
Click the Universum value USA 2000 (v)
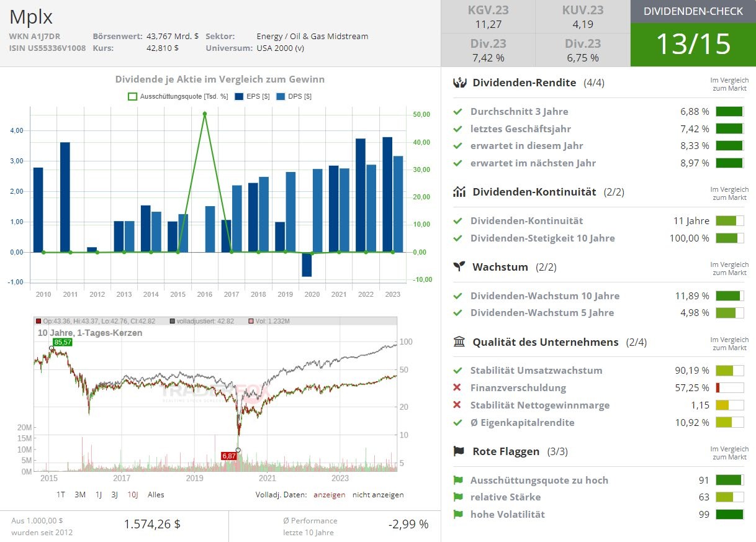coord(281,48)
